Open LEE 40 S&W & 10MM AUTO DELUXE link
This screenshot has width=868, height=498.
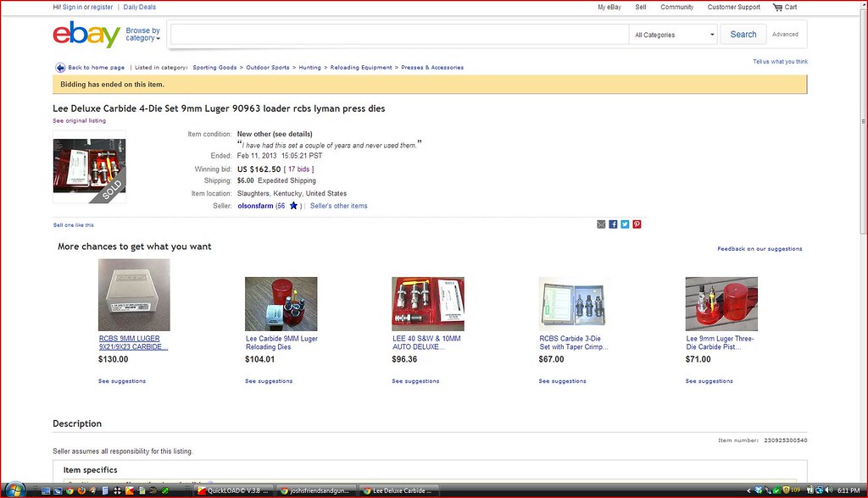coord(426,342)
